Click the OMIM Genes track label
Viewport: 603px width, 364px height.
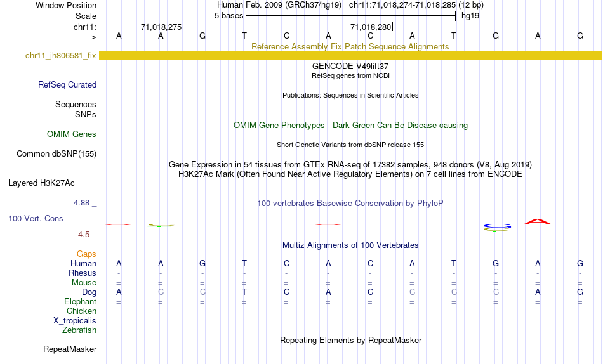tap(71, 134)
